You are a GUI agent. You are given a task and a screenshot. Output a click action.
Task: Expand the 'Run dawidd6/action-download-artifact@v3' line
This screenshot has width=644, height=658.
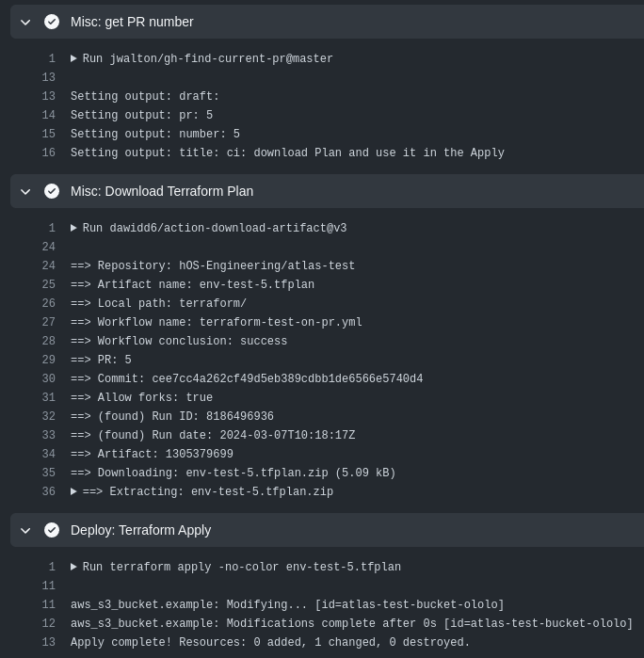[74, 228]
